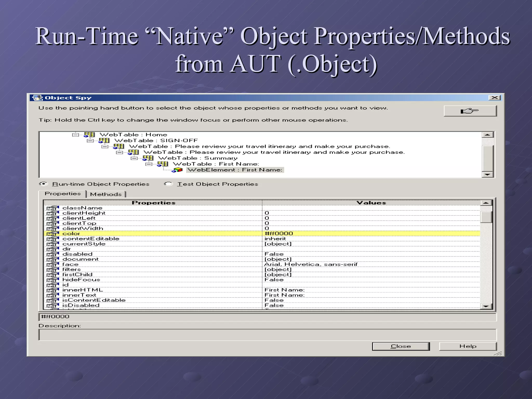Click the isDisabled property name
The image size is (532, 399).
pyautogui.click(x=81, y=305)
